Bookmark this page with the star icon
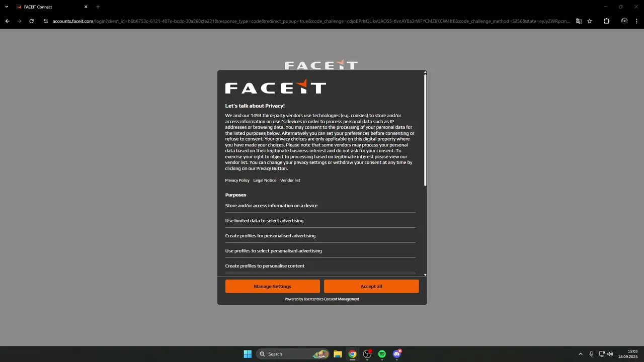Image resolution: width=644 pixels, height=362 pixels. [x=590, y=21]
